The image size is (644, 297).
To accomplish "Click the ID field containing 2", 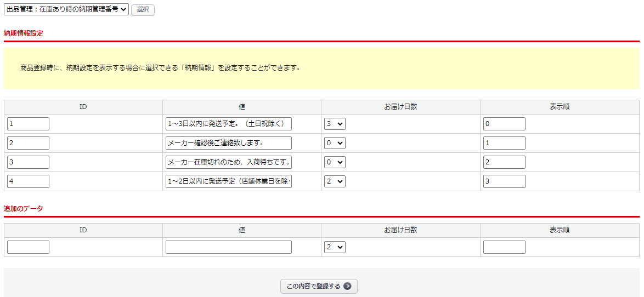I will coord(29,143).
